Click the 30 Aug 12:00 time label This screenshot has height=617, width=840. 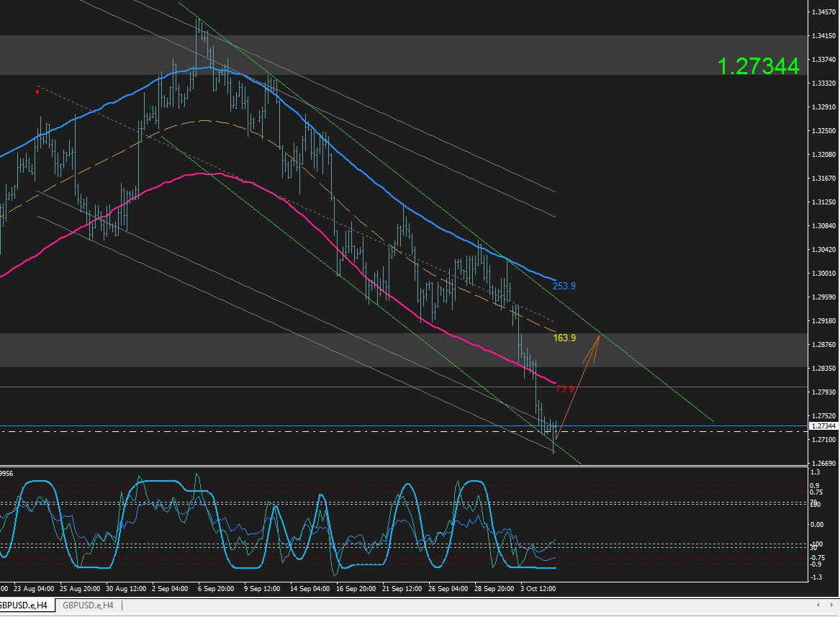click(126, 589)
